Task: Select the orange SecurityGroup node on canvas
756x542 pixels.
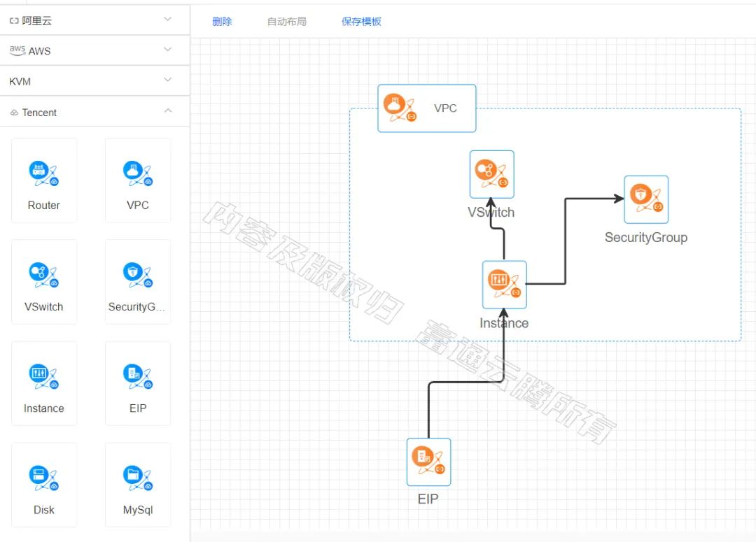Action: coord(646,199)
